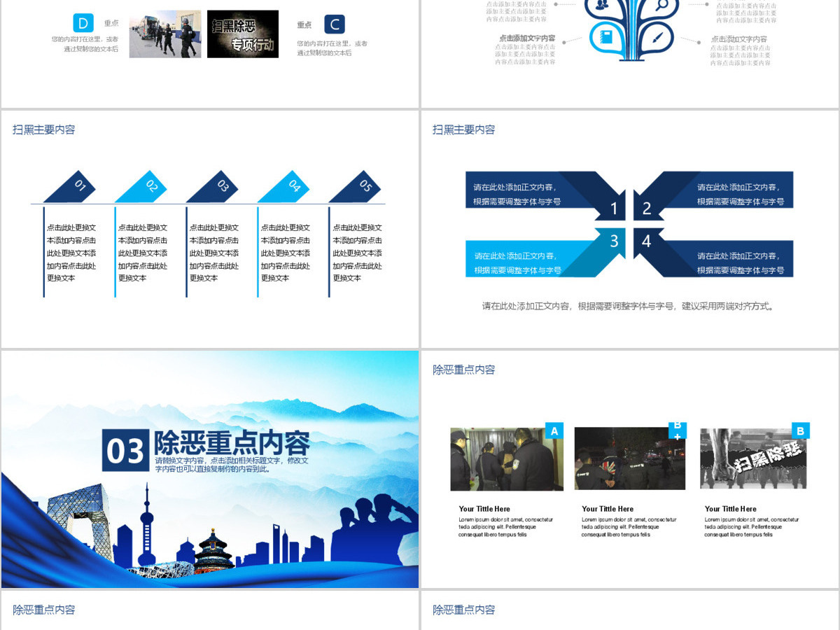Click Your Tittle Here under the A photo
Viewport: 840px width, 630px height.
484,509
